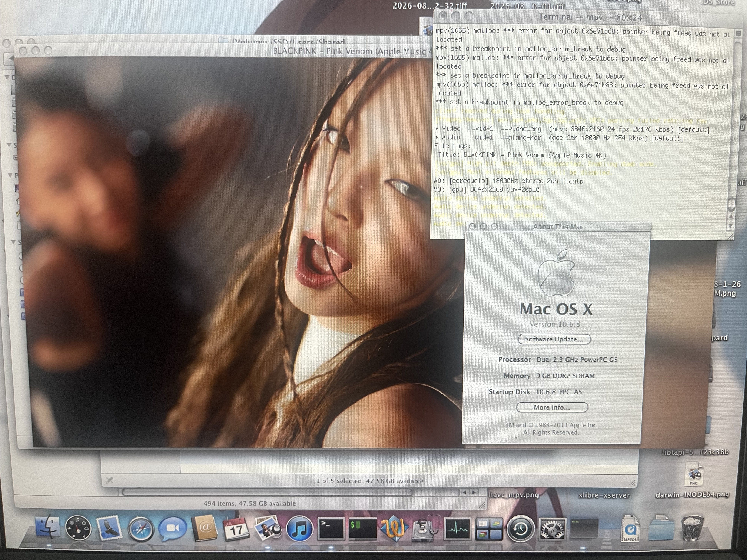Click the resize handle beside '1 of 5 selected'
The width and height of the screenshot is (747, 560).
(632, 483)
